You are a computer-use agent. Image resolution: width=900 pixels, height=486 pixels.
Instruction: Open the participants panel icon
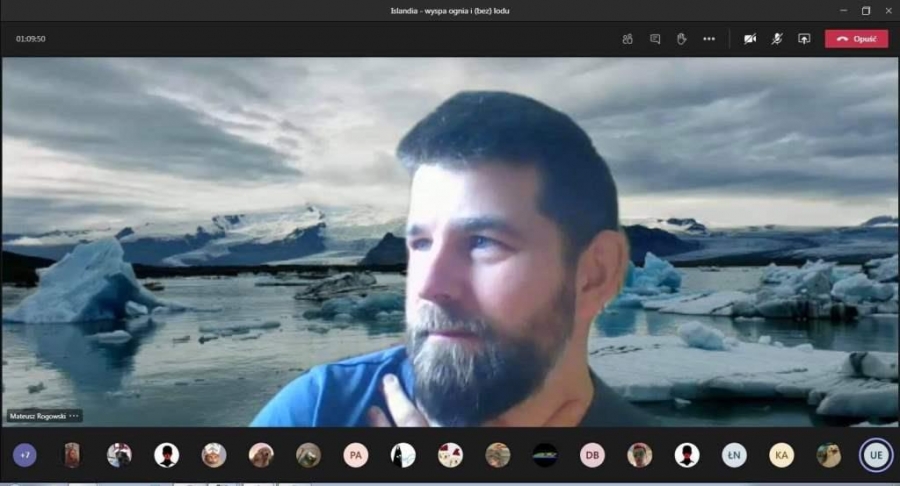click(x=627, y=39)
